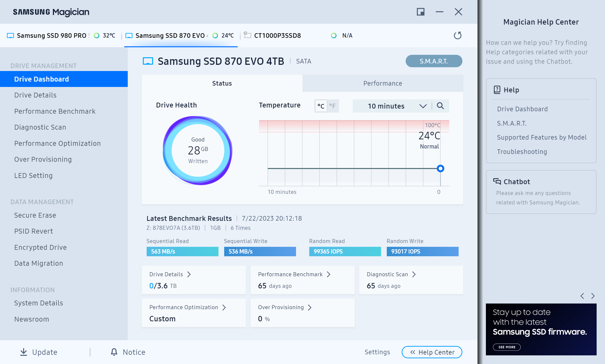Open Over Provisioning card chevron
605x364 pixels.
(310, 308)
